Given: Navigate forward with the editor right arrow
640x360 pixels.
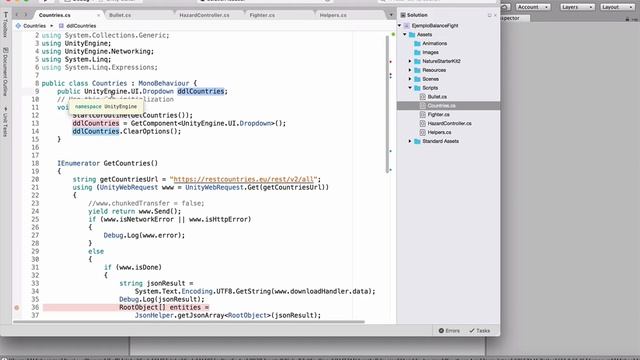Looking at the screenshot, I should [25, 15].
